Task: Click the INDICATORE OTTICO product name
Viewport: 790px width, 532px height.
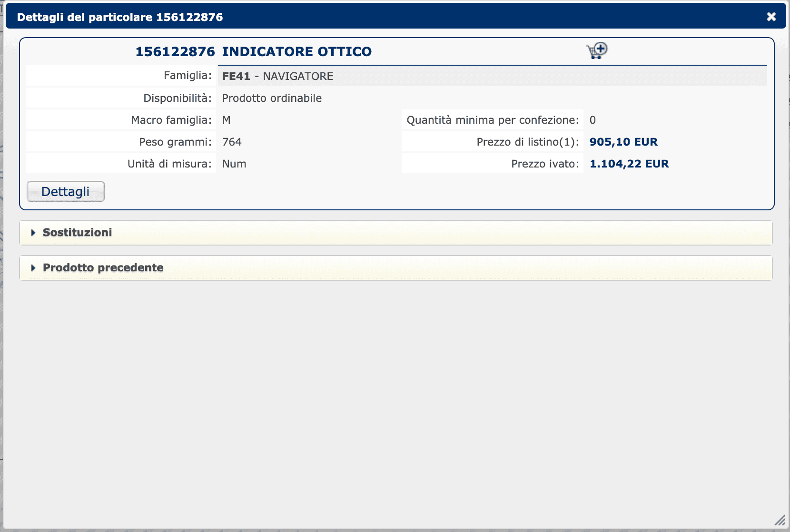Action: click(x=296, y=51)
